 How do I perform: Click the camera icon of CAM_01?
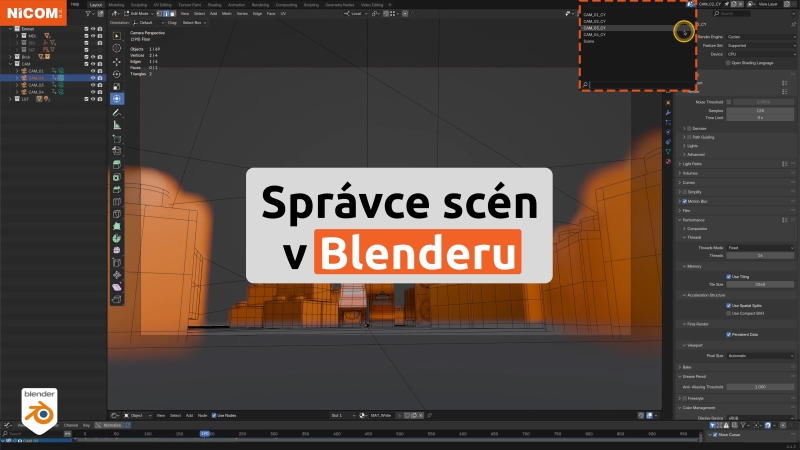pos(24,71)
